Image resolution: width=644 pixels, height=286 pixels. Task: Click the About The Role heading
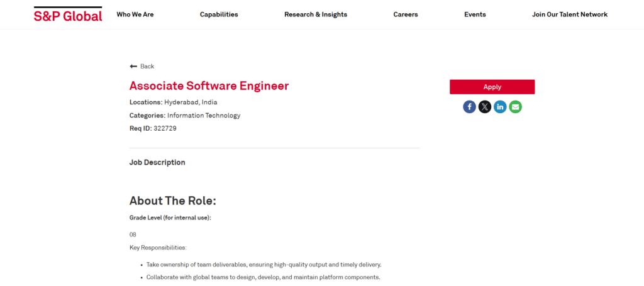coord(172,201)
